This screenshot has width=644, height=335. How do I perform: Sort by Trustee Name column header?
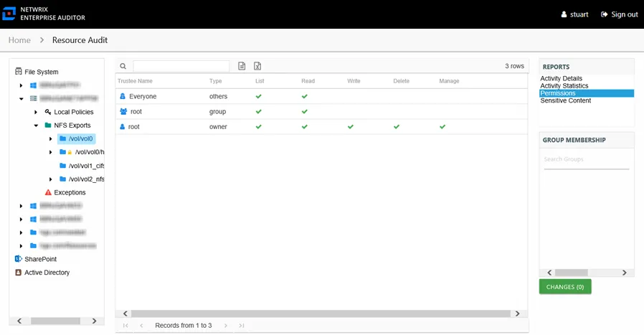(135, 81)
